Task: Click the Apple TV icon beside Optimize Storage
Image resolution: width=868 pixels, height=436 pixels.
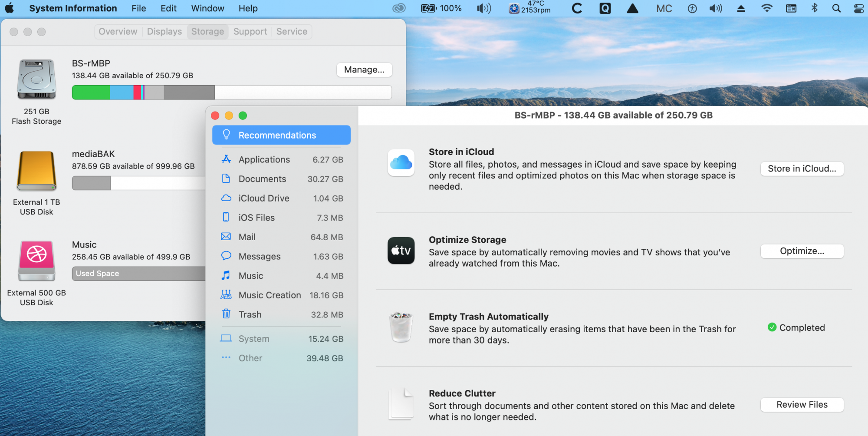Action: click(401, 251)
